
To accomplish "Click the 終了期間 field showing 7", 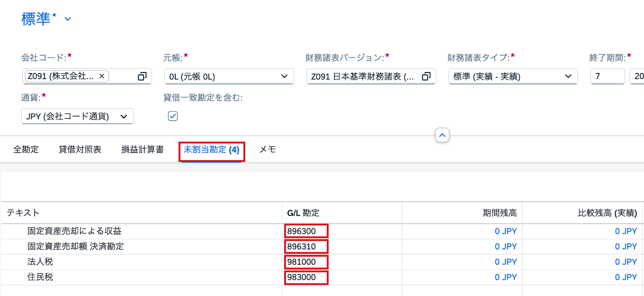I will point(608,76).
